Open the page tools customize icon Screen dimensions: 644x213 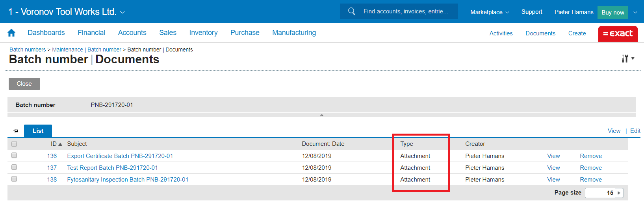coord(627,59)
